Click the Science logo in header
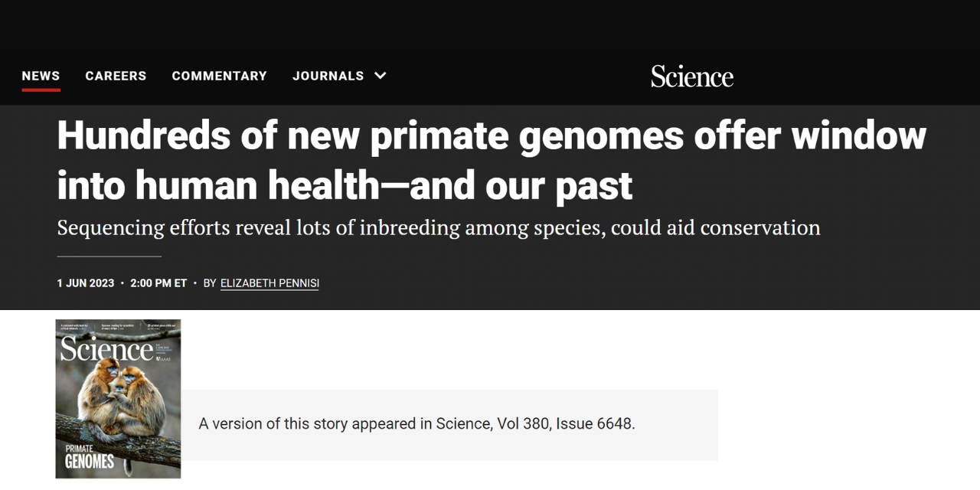 point(692,77)
